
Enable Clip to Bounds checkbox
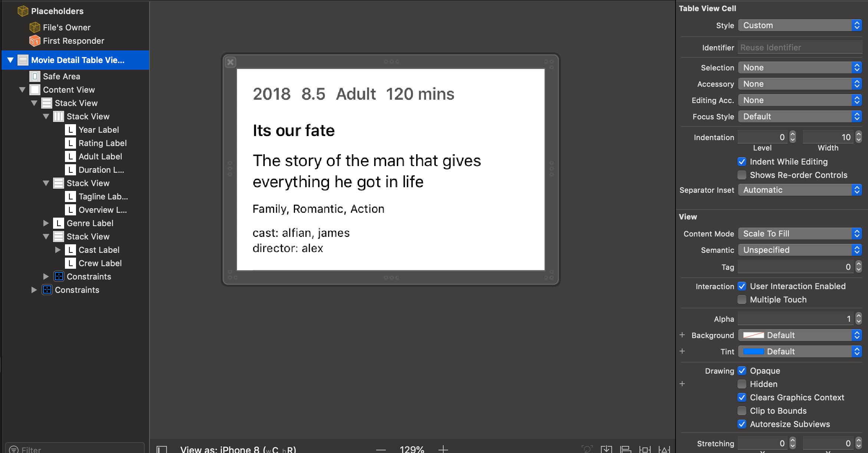pos(742,411)
